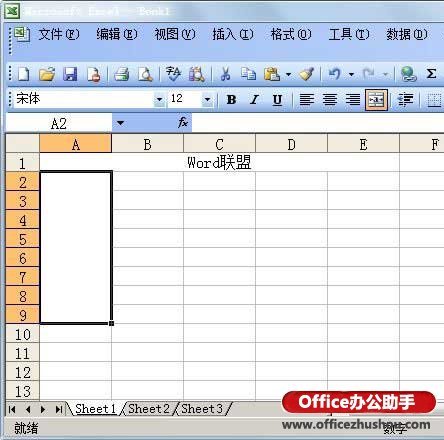Image resolution: width=444 pixels, height=440 pixels.
Task: Open the Name Box dropdown arrow
Action: (120, 123)
